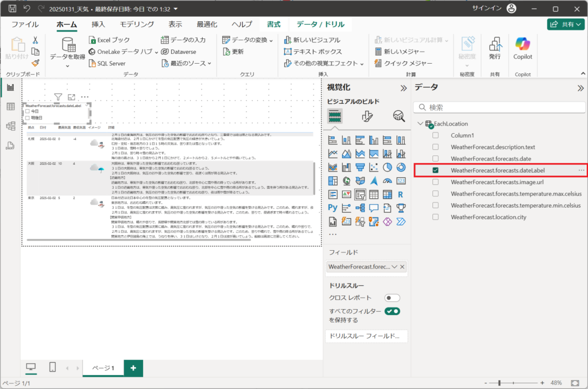Expand the データを取得 dropdown
This screenshot has width=588, height=389.
67,65
